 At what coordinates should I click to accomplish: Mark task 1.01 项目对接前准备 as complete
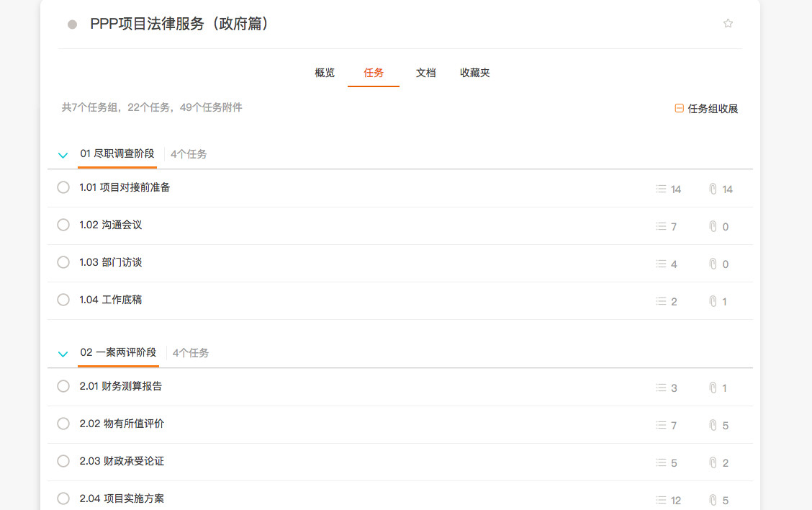click(63, 187)
